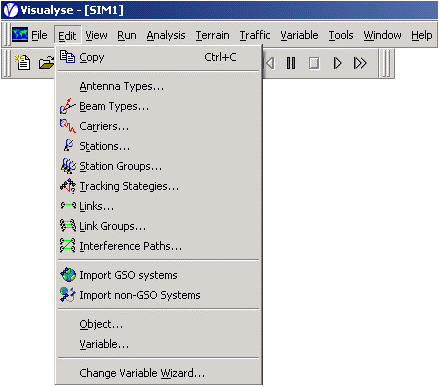Open the View menu
This screenshot has height=387, width=440.
tap(96, 35)
